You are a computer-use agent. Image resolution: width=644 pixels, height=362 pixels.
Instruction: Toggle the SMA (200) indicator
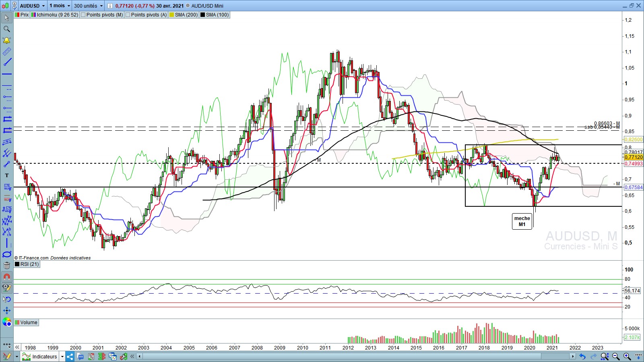[184, 15]
